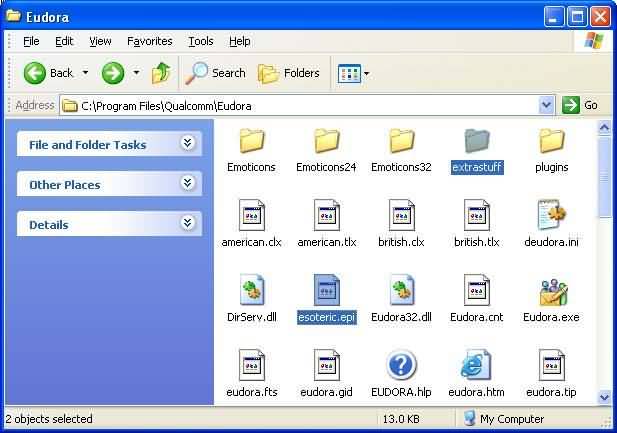Select the EUDORA.hlp help file icon

click(x=401, y=366)
